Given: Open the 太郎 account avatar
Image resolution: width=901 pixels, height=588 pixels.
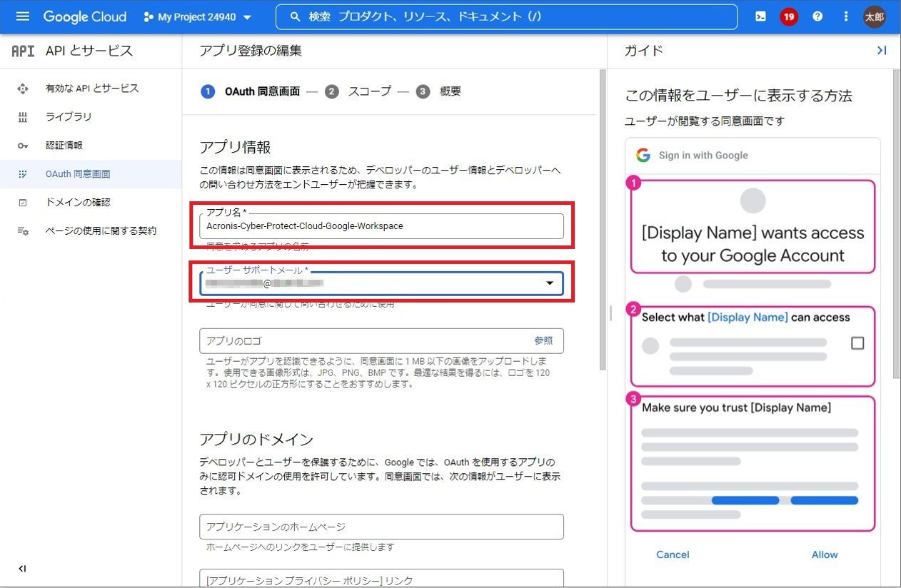Looking at the screenshot, I should click(875, 16).
